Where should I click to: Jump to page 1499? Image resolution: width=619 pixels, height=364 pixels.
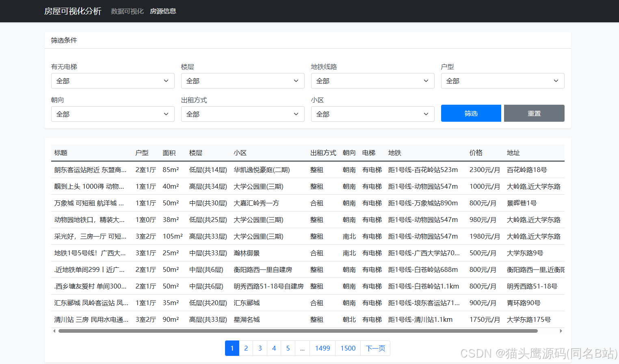coord(322,348)
